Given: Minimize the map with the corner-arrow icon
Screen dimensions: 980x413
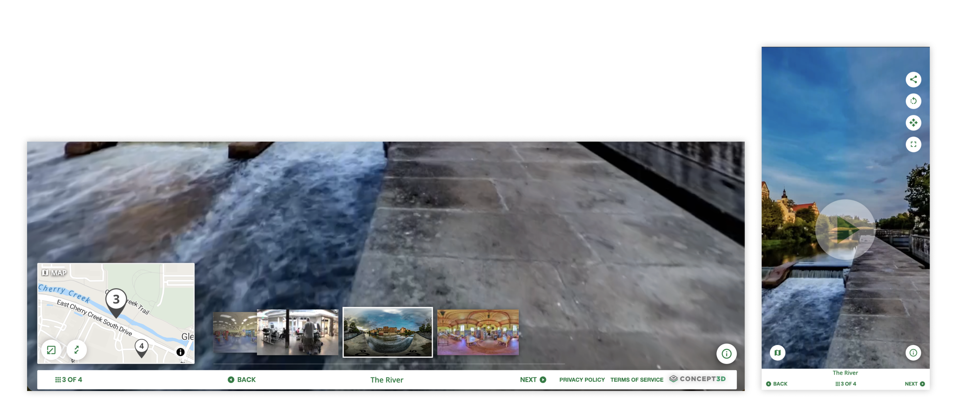Looking at the screenshot, I should tap(51, 350).
